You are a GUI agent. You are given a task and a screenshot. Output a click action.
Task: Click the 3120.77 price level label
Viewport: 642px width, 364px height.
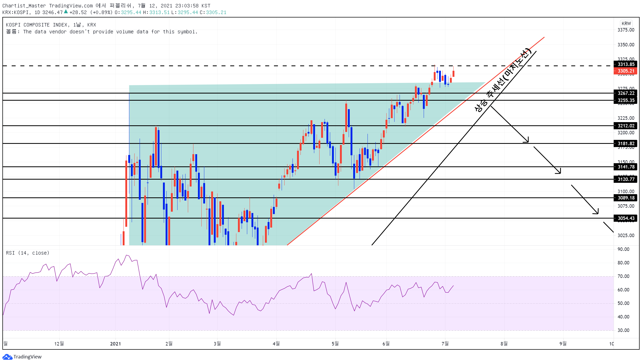coord(626,179)
